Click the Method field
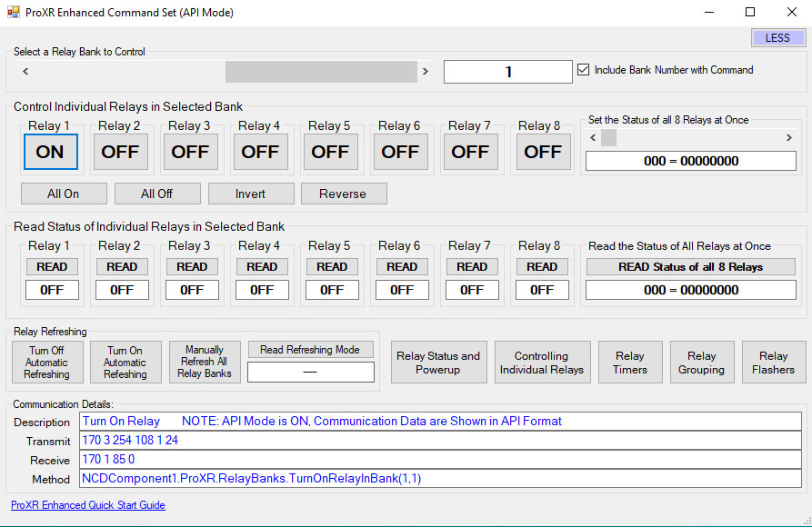 [x=440, y=478]
